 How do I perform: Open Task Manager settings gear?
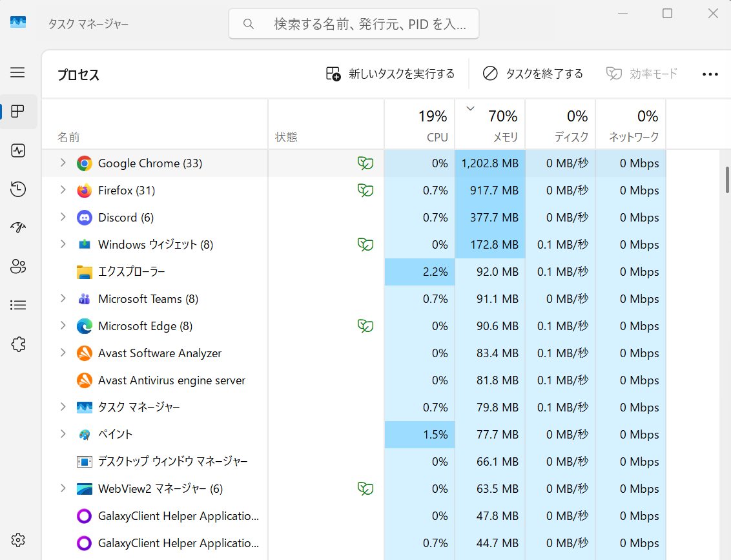(18, 539)
